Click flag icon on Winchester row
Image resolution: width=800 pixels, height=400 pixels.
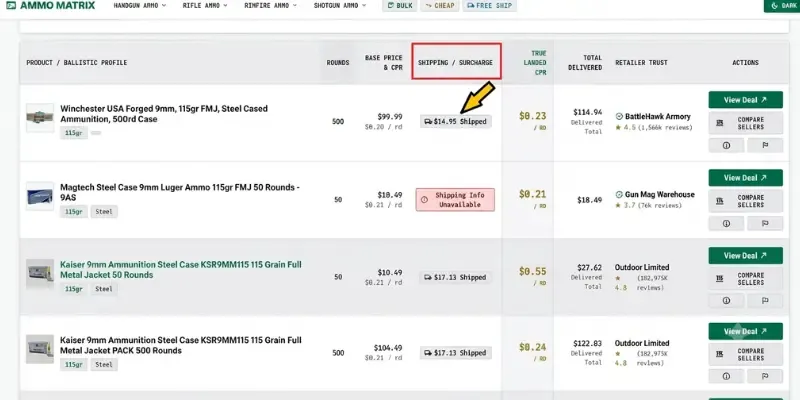[765, 145]
